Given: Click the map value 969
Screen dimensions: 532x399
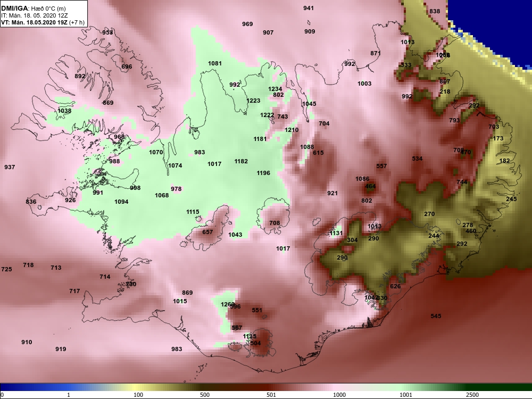Looking at the screenshot, I should [x=247, y=24].
